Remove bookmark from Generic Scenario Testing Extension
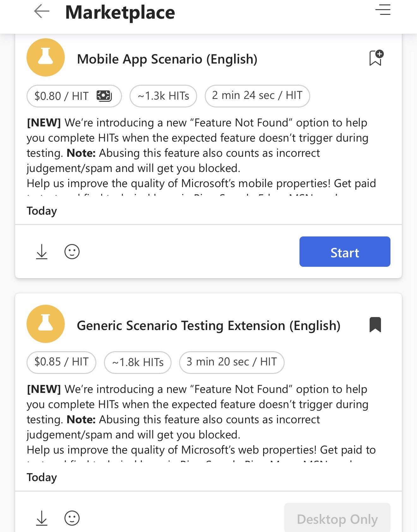Screen dimensions: 417x532 tap(375, 325)
